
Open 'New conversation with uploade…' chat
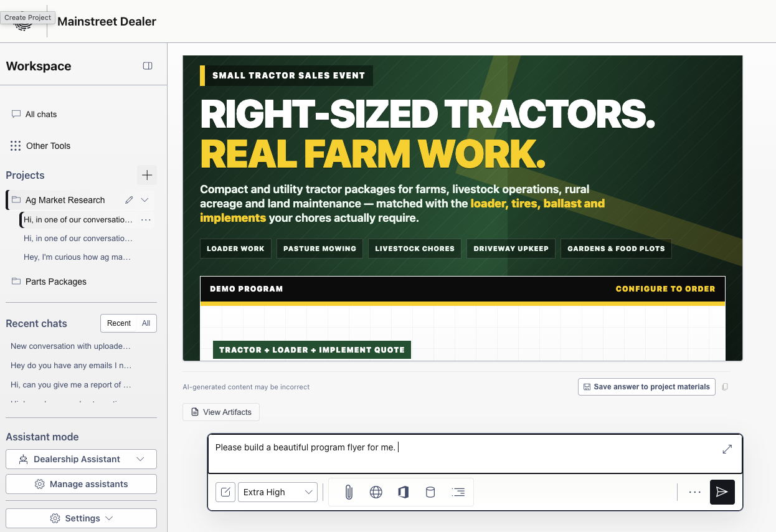tap(71, 346)
